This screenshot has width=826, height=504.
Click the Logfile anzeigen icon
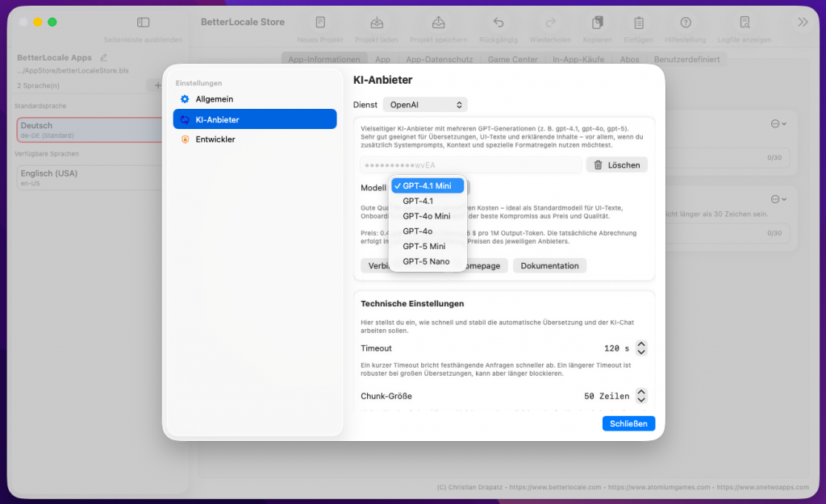pyautogui.click(x=745, y=23)
